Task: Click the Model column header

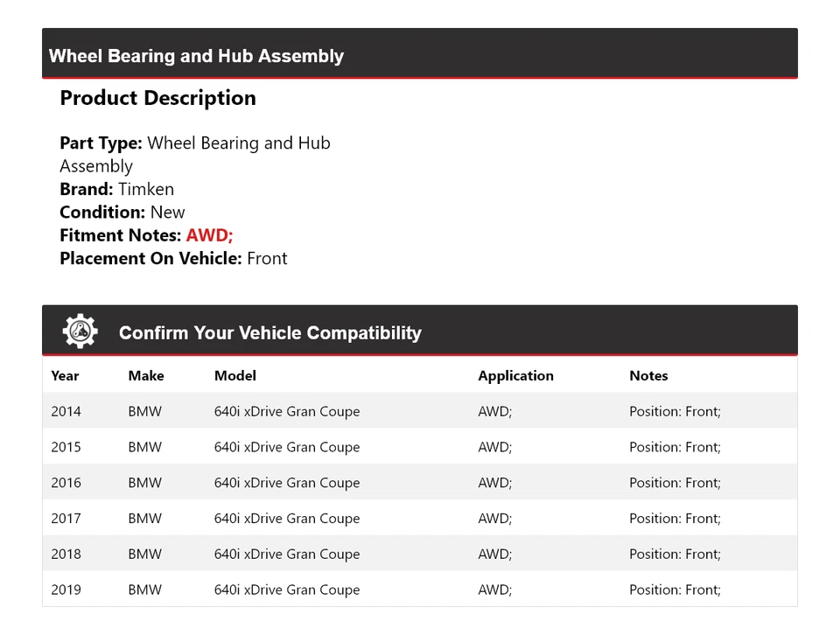Action: pos(235,376)
